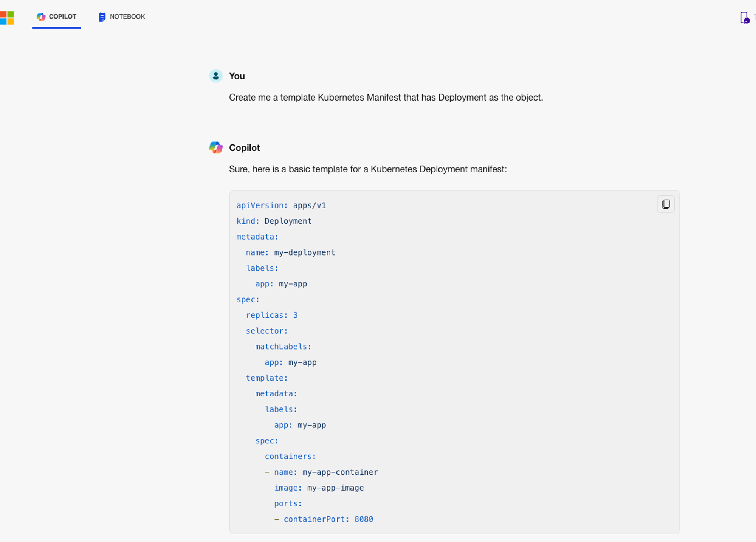The image size is (756, 542).
Task: Click the mobile phone chat icon
Action: [744, 18]
